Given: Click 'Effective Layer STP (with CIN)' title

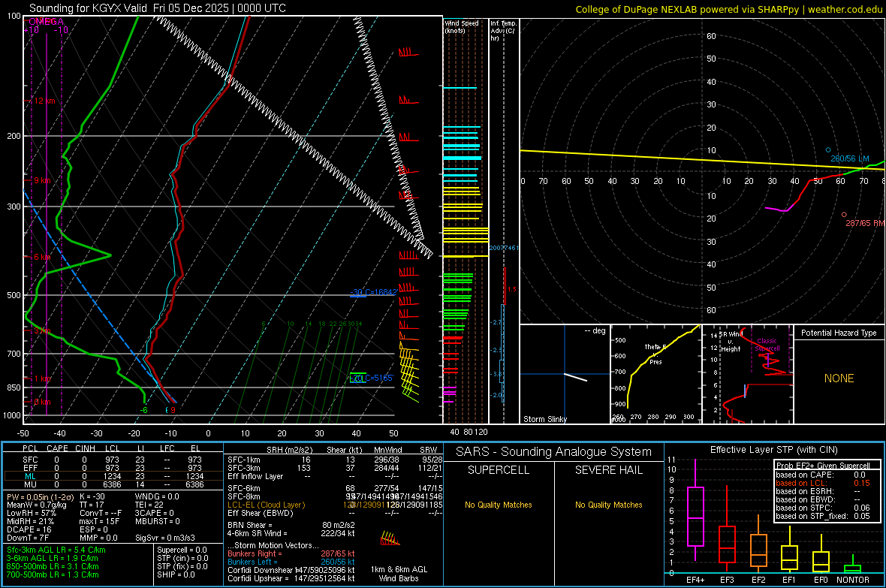Looking at the screenshot, I should (773, 450).
